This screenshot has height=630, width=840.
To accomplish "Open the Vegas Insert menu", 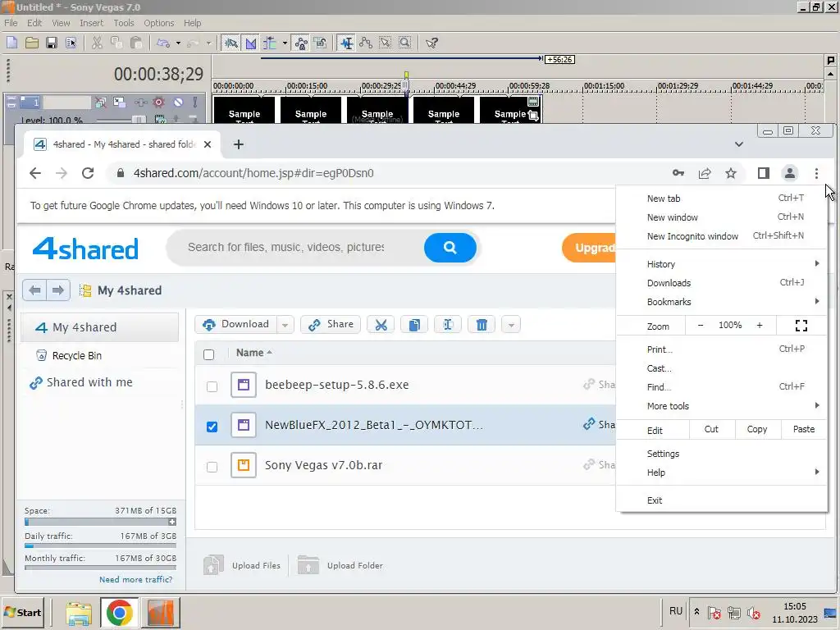I will (91, 23).
